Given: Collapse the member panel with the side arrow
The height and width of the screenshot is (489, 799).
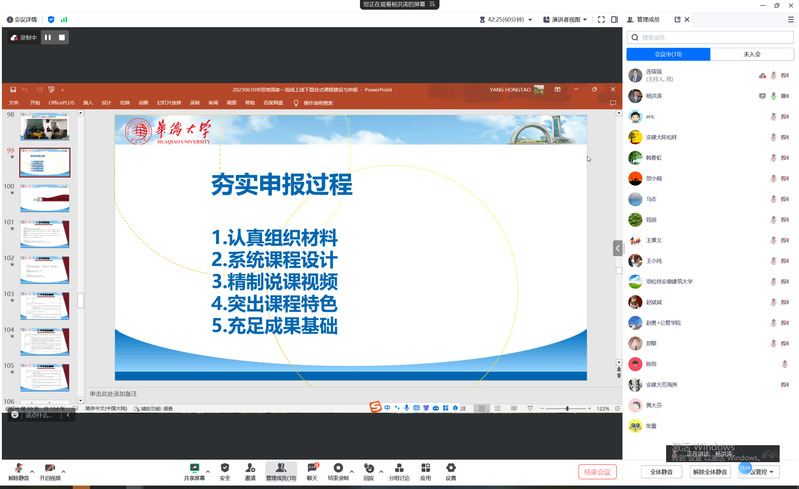Looking at the screenshot, I should [x=618, y=248].
